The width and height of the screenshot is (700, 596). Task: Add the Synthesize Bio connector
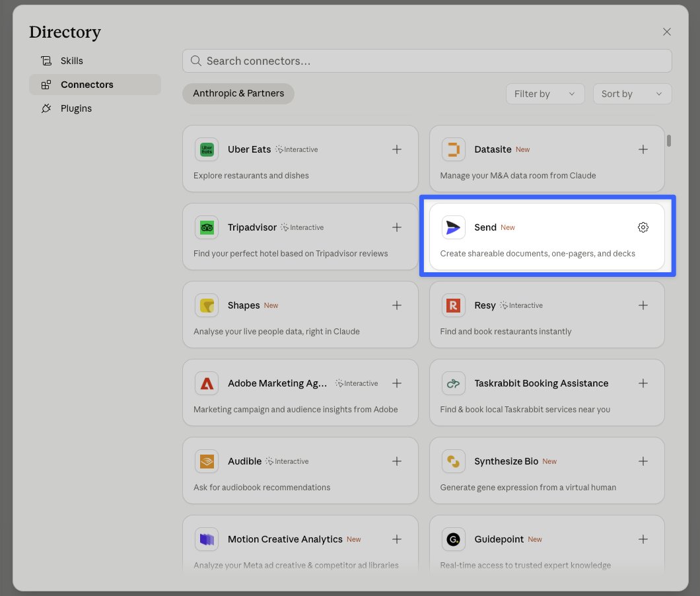click(x=643, y=461)
